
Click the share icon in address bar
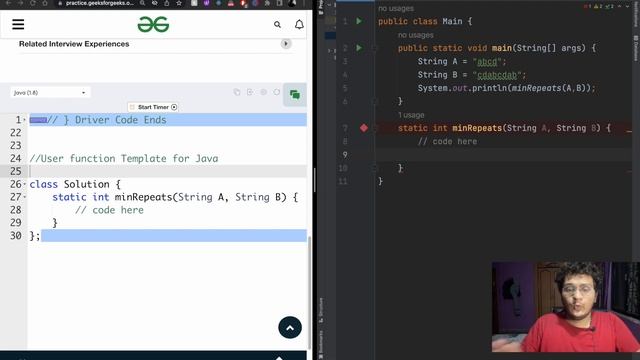(x=167, y=3)
